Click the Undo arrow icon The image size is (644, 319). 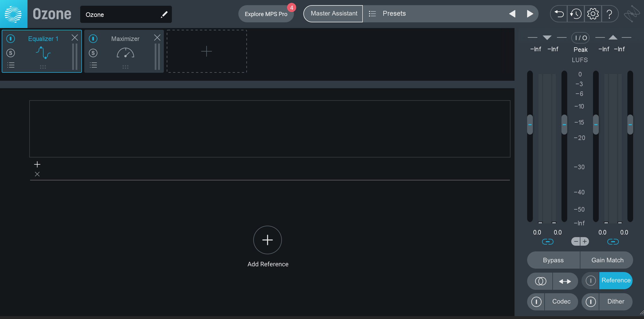(559, 14)
